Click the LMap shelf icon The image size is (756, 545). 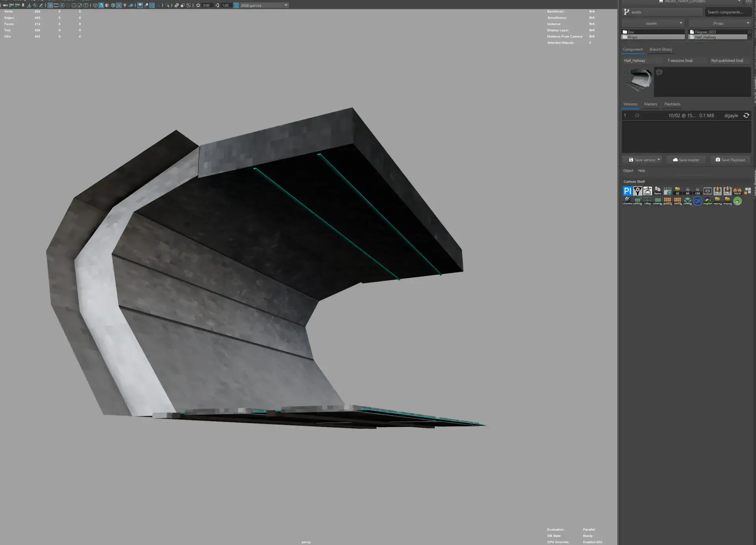pos(647,201)
